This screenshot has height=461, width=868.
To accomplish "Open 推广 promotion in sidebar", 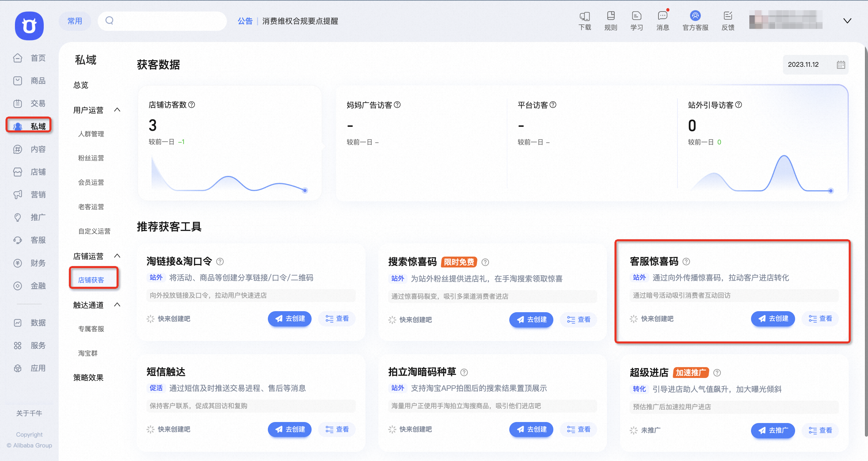I will (x=29, y=217).
